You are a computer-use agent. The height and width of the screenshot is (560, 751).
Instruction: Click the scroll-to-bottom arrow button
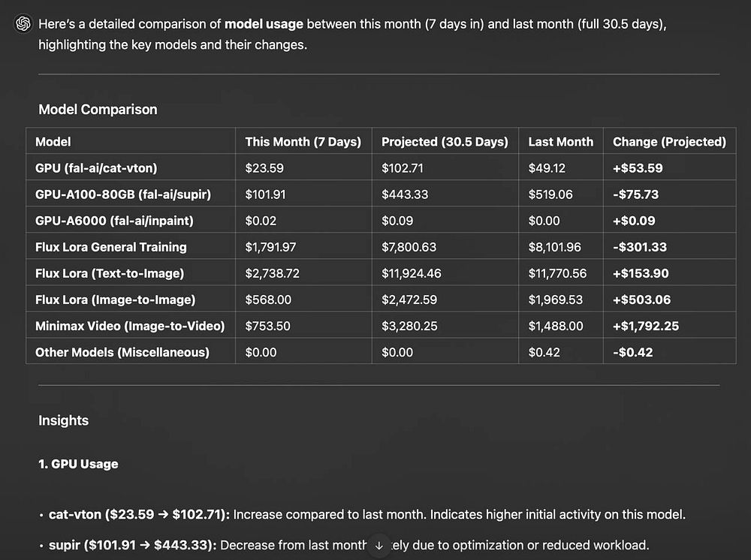(x=379, y=545)
